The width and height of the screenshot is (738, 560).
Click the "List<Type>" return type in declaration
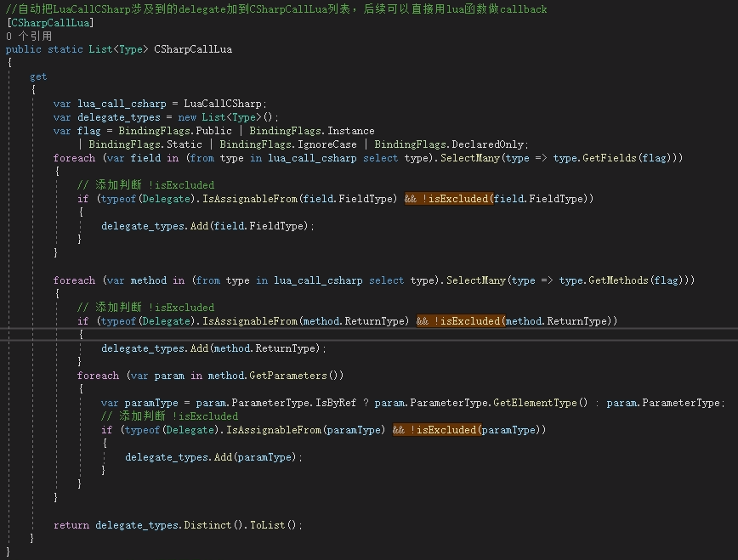coord(119,49)
